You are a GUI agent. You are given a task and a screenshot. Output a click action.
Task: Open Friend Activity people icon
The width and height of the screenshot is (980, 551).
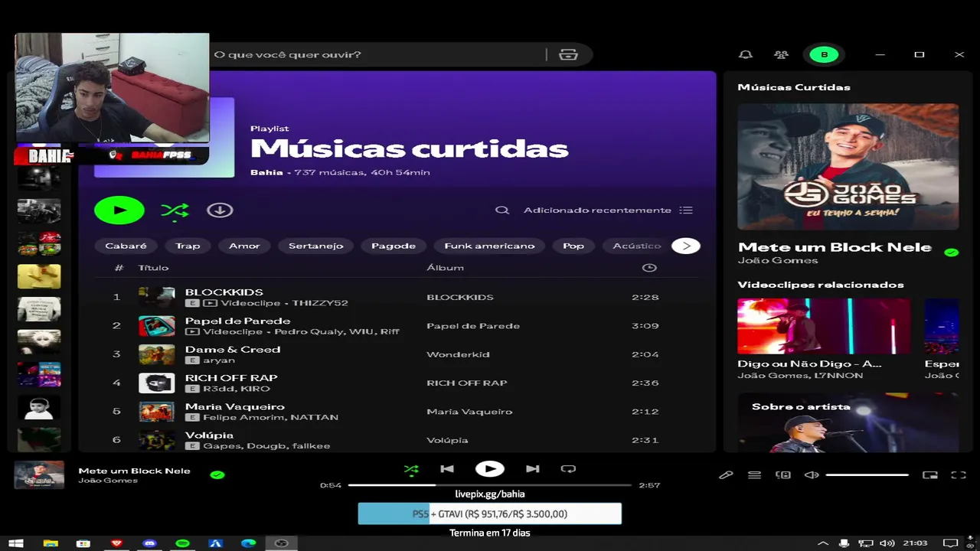pyautogui.click(x=781, y=54)
